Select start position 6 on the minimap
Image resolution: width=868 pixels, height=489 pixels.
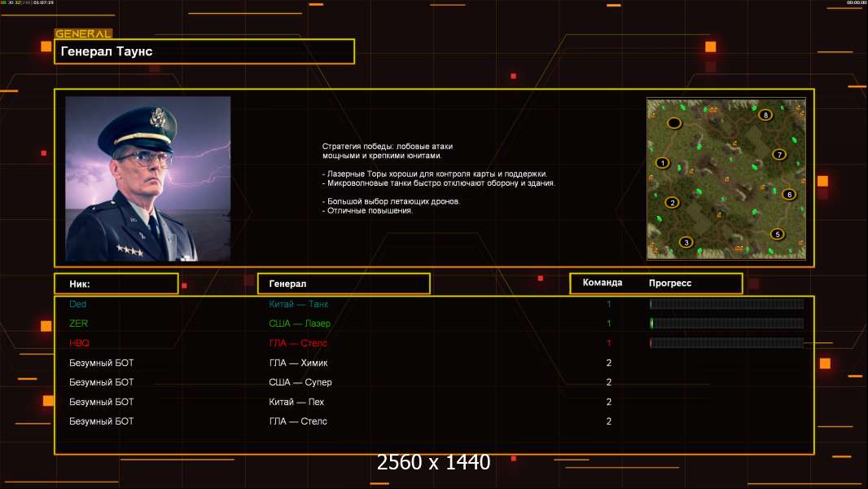pos(788,195)
